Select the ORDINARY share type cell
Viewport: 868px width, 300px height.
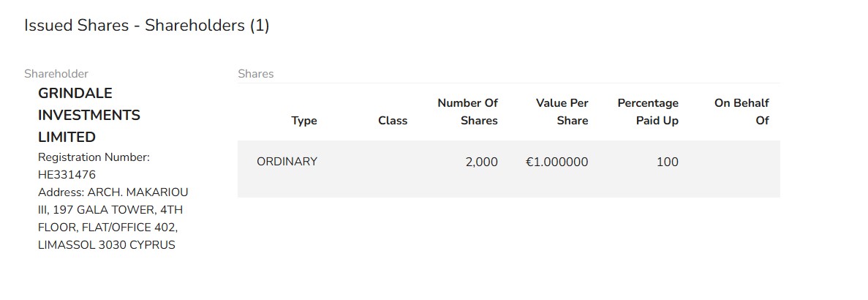click(x=287, y=162)
